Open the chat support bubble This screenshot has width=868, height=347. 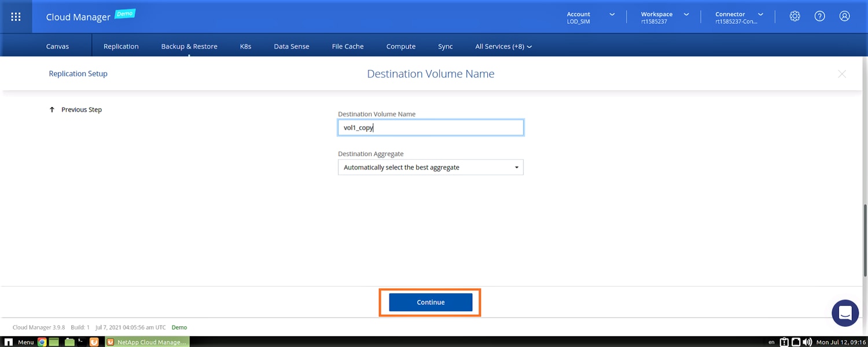(x=845, y=313)
